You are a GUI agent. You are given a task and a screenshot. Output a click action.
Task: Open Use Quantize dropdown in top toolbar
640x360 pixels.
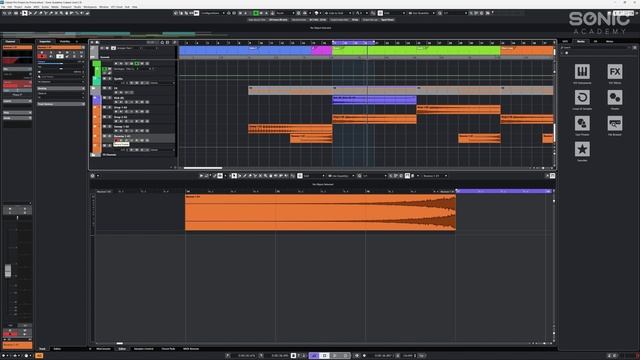(421, 13)
